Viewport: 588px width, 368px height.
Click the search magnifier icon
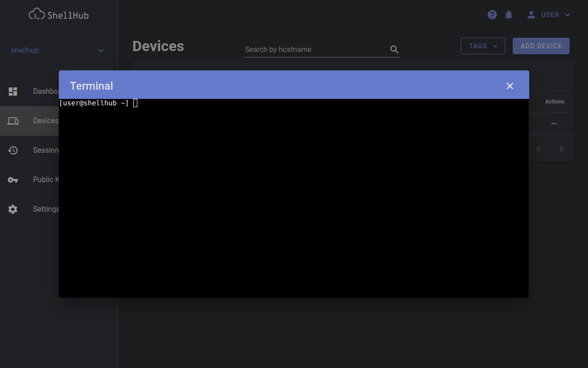tap(394, 49)
